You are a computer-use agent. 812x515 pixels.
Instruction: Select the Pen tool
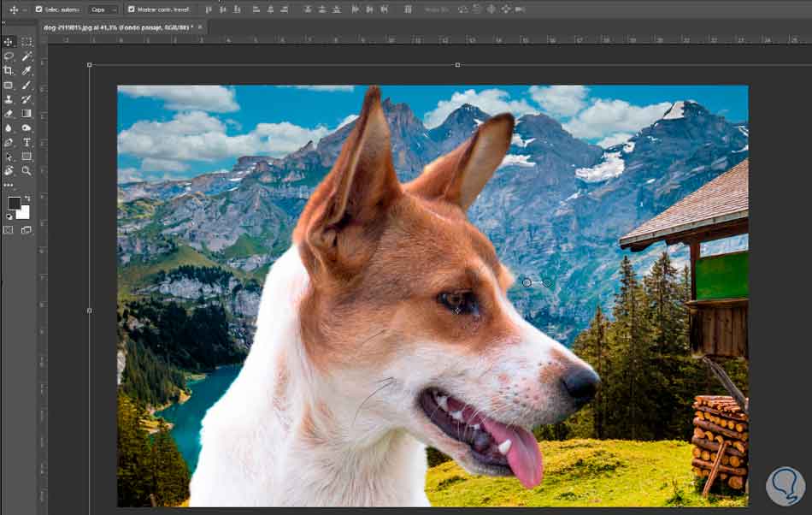tap(9, 143)
